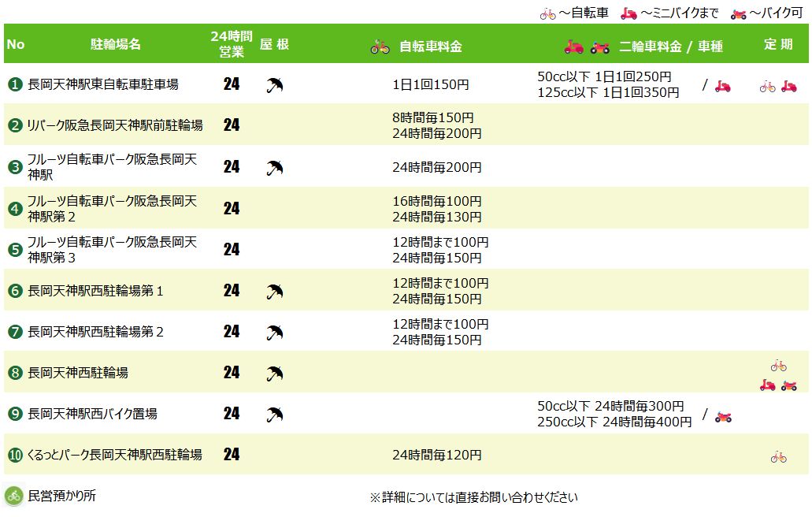This screenshot has width=812, height=517.
Task: Click the green number 5 circle
Action: [15, 250]
